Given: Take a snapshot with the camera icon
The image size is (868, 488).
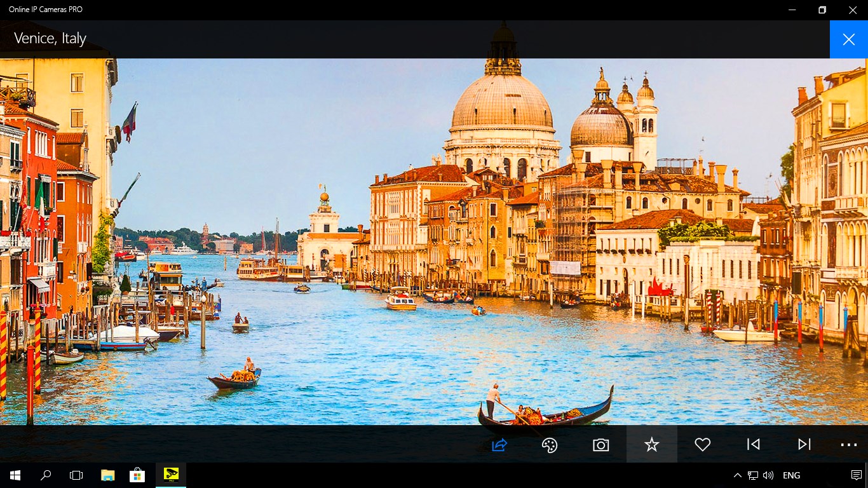Looking at the screenshot, I should pyautogui.click(x=600, y=445).
